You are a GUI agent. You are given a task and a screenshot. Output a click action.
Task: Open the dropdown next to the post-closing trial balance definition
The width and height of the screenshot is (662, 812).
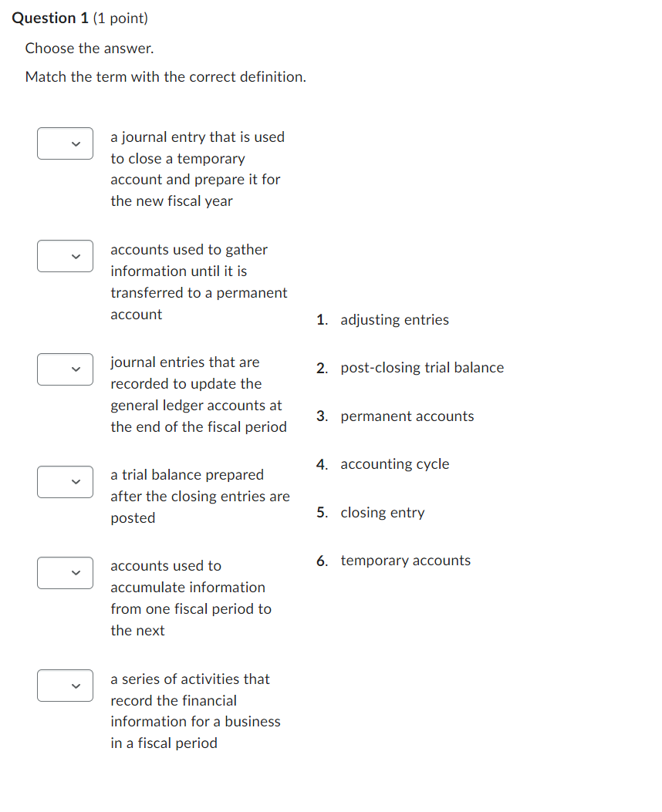pyautogui.click(x=65, y=482)
